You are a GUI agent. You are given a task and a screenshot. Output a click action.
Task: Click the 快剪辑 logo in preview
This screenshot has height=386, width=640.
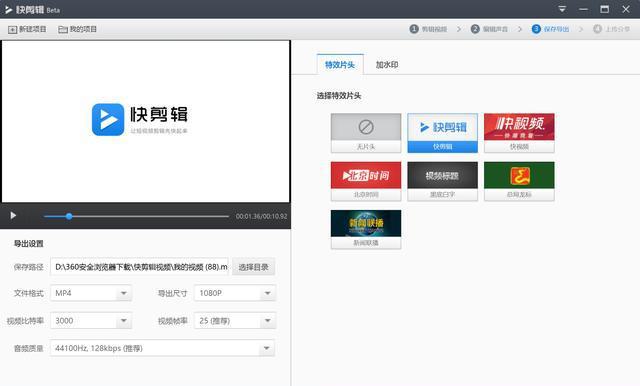pos(140,119)
